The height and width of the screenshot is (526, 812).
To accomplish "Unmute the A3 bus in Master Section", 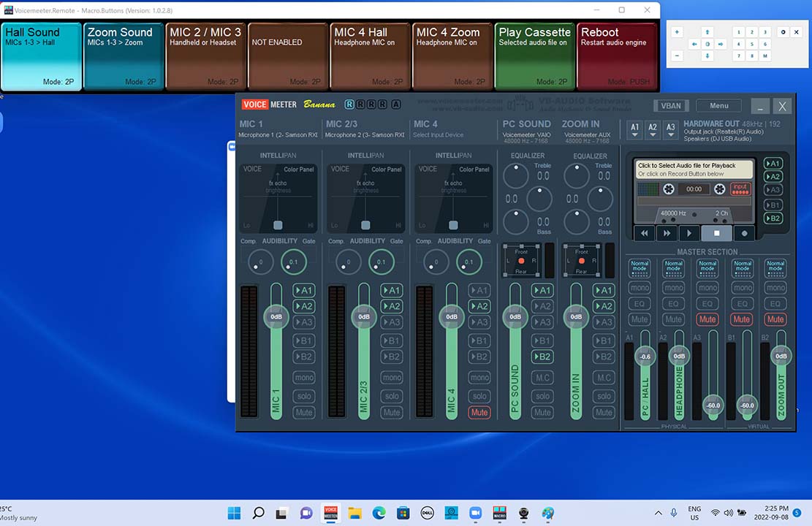I will coord(707,319).
